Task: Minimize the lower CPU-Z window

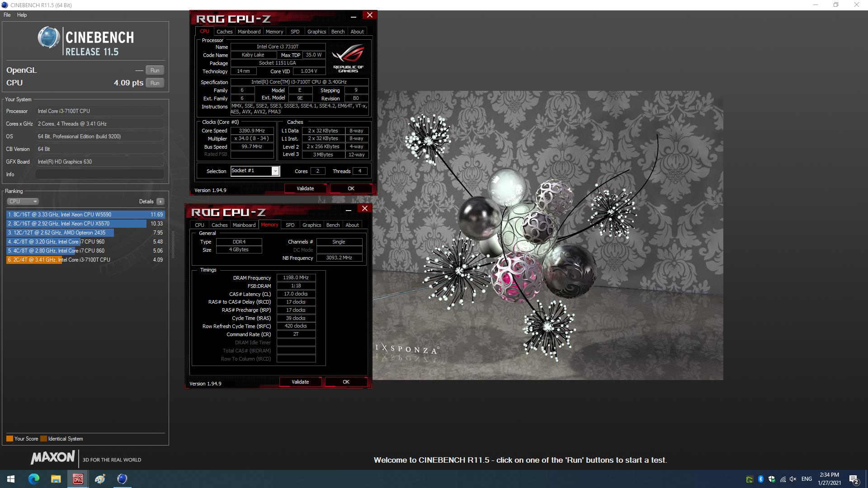Action: click(349, 209)
